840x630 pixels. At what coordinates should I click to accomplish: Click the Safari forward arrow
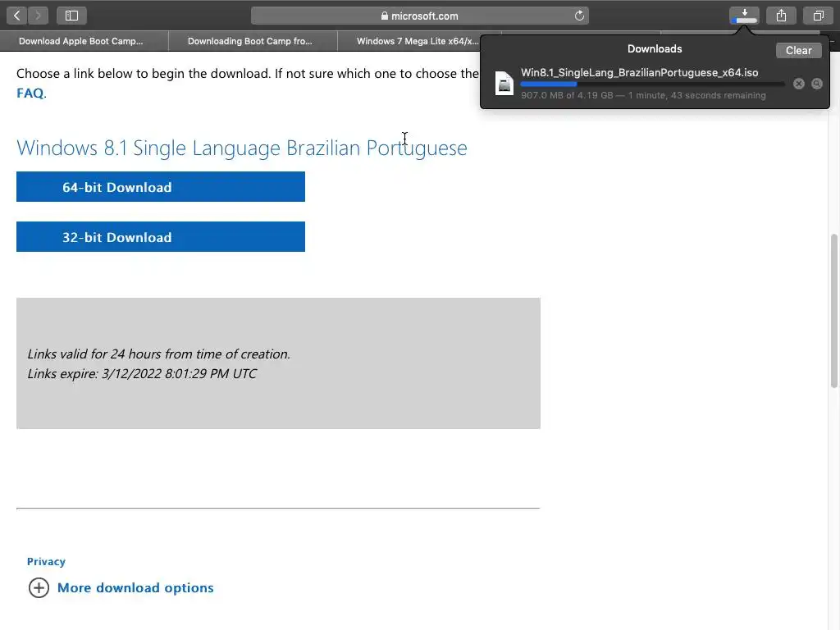[x=38, y=16]
